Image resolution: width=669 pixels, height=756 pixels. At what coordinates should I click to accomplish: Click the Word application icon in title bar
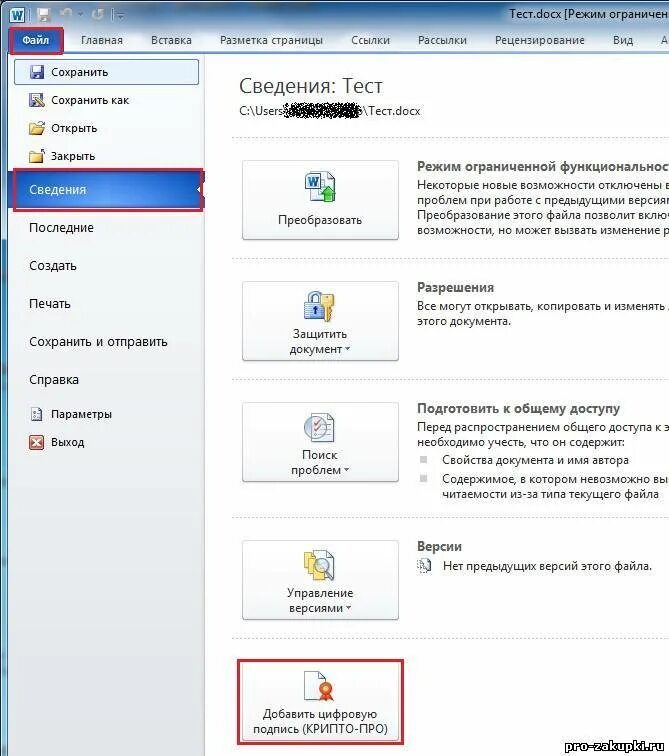[x=17, y=14]
